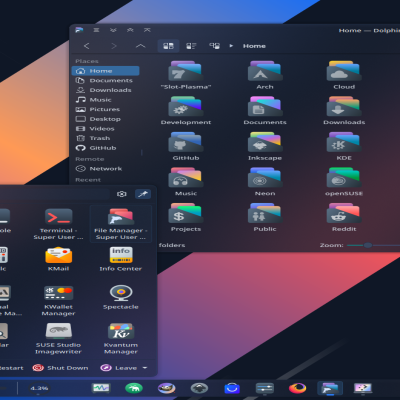Select the Public folder icon
400x400 pixels.
pyautogui.click(x=265, y=213)
